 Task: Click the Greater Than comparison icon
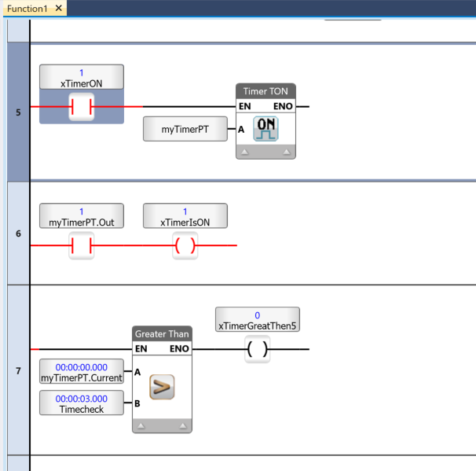pyautogui.click(x=162, y=386)
